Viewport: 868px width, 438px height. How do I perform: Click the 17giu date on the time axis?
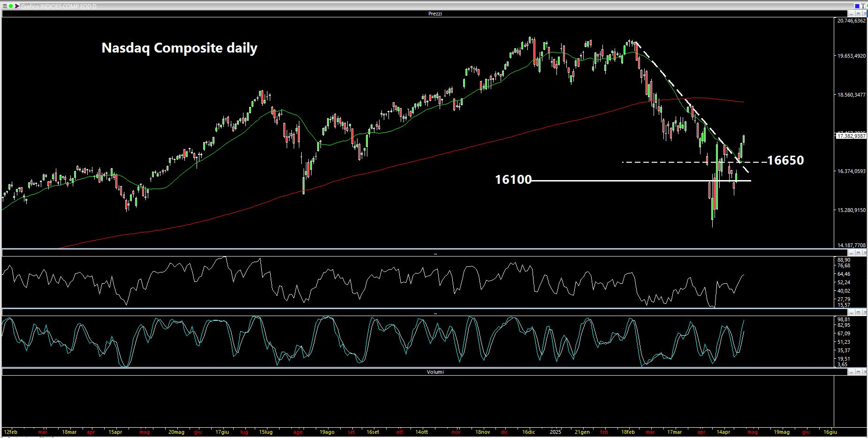coord(222,432)
